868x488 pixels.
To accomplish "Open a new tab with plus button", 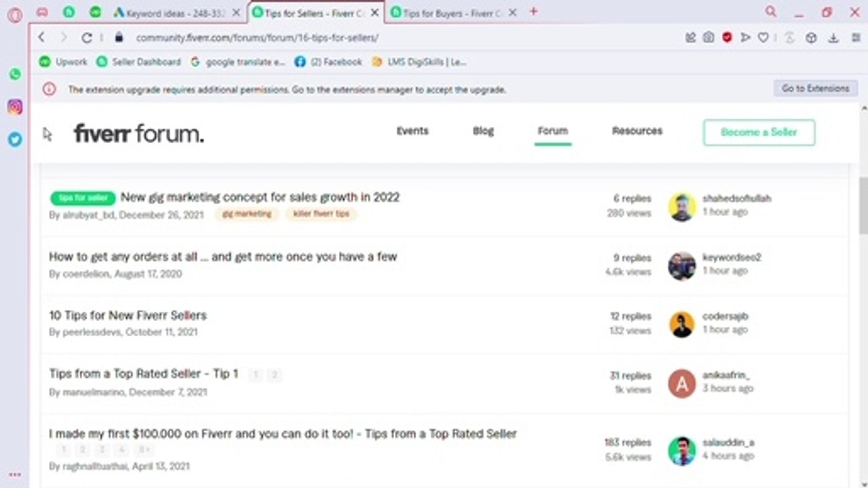I will point(534,12).
